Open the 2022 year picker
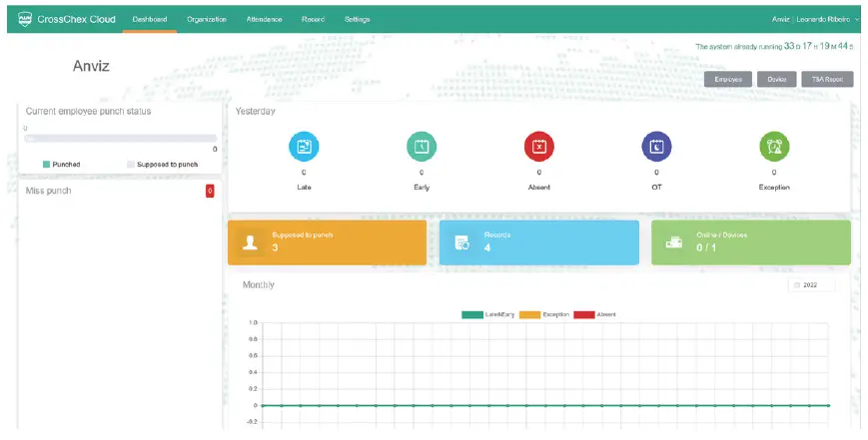The width and height of the screenshot is (868, 440). [x=811, y=285]
